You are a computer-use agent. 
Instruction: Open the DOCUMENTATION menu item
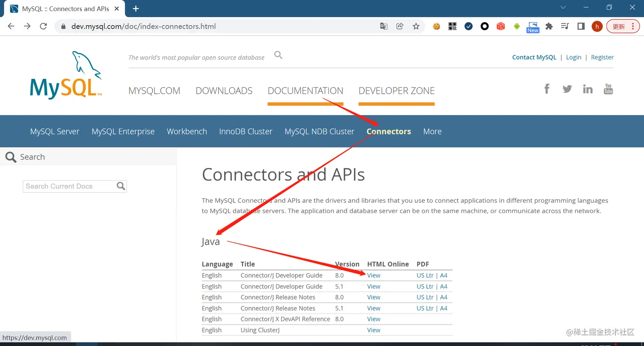pos(305,91)
